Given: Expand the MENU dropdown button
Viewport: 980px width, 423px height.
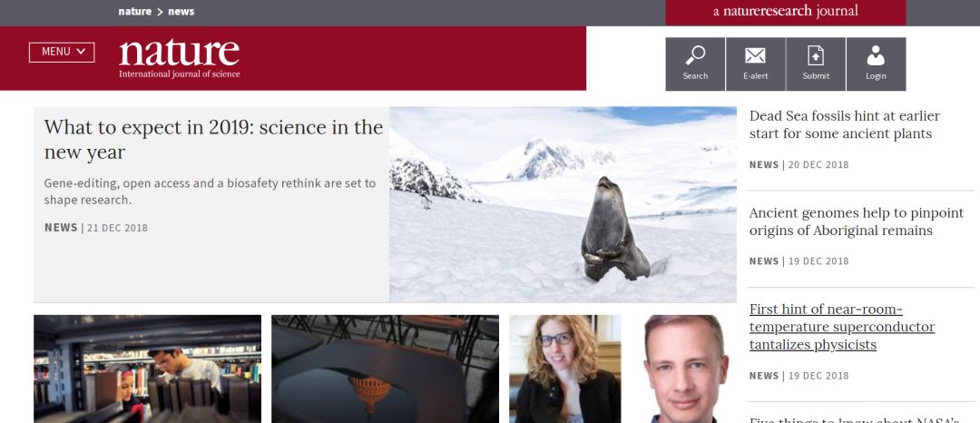Looking at the screenshot, I should (62, 52).
